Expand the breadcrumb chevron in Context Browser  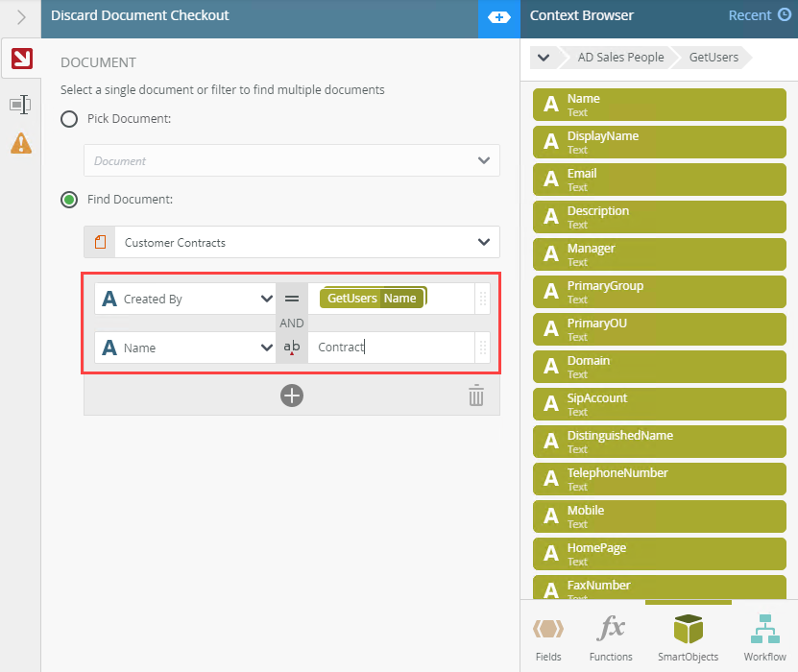click(544, 58)
